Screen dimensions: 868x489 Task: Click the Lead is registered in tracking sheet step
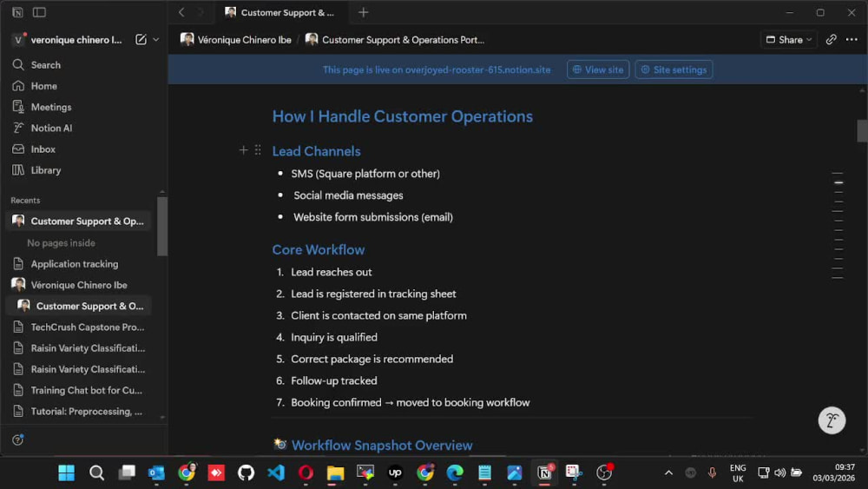[x=373, y=294]
